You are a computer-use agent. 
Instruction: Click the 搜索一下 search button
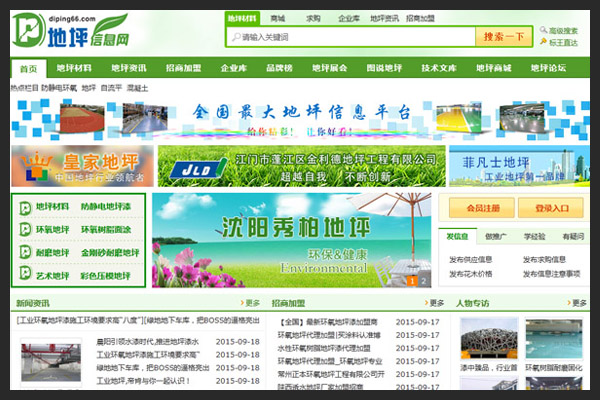504,37
